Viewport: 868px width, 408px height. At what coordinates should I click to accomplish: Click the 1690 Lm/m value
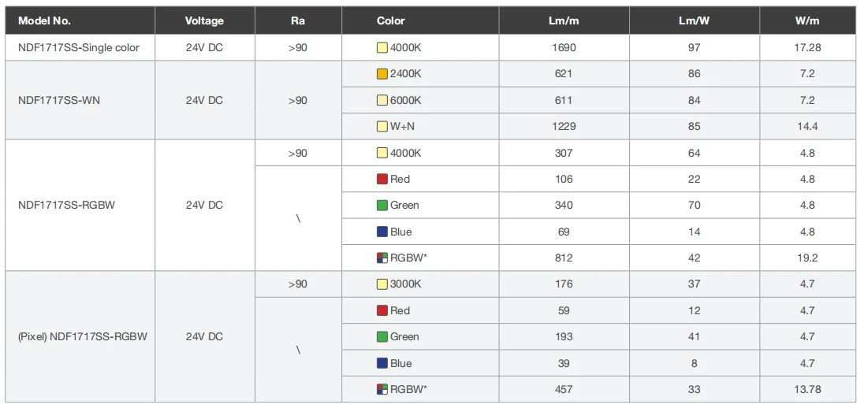[x=564, y=47]
